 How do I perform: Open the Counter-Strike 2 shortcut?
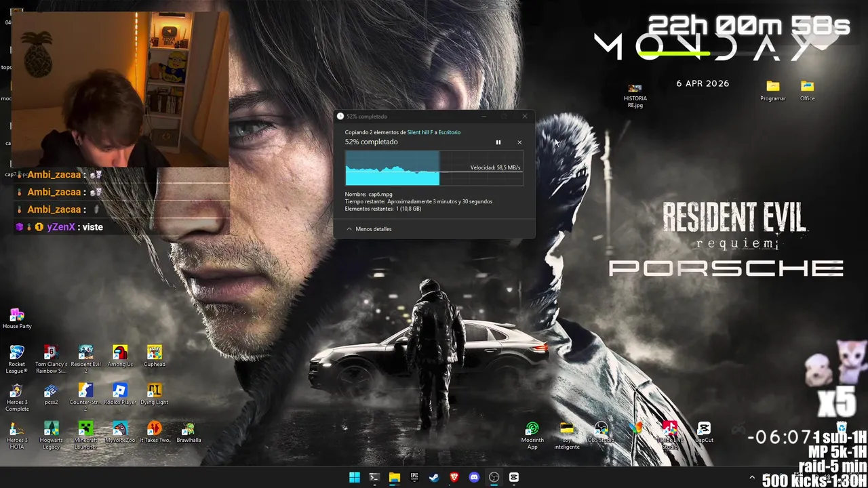click(85, 398)
